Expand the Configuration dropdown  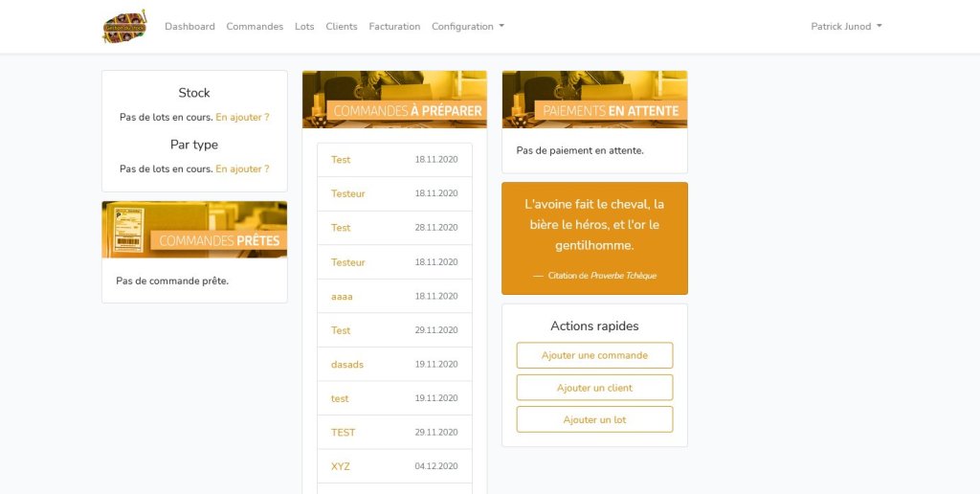coord(467,27)
